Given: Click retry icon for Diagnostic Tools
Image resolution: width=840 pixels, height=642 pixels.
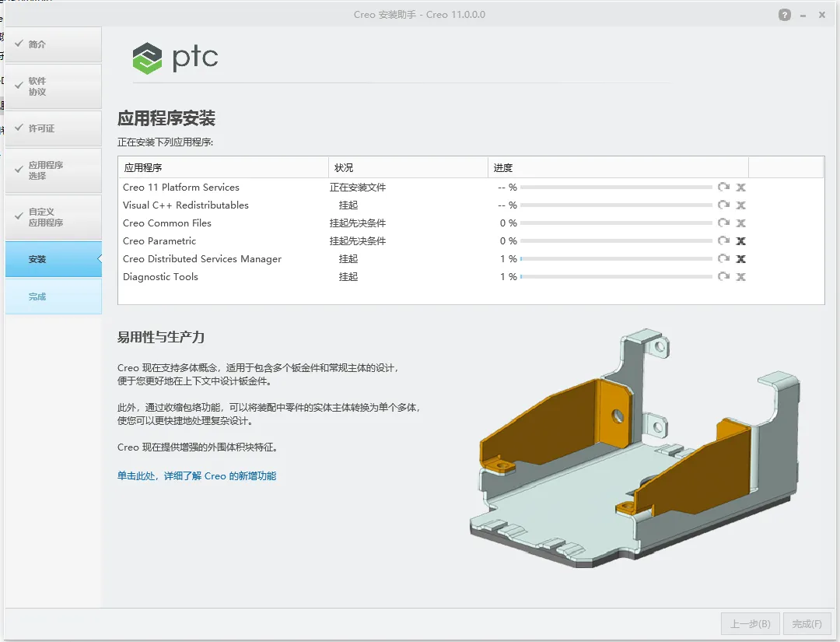Looking at the screenshot, I should 724,276.
